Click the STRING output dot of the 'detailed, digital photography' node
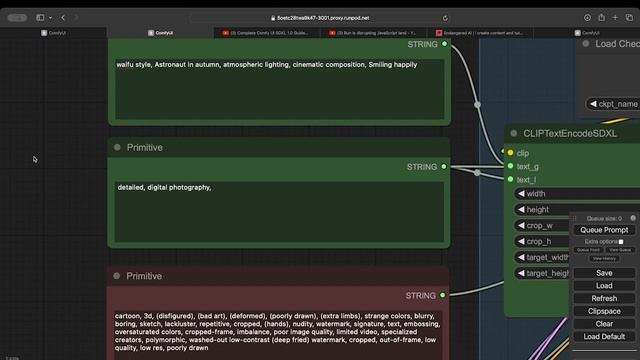 click(444, 167)
